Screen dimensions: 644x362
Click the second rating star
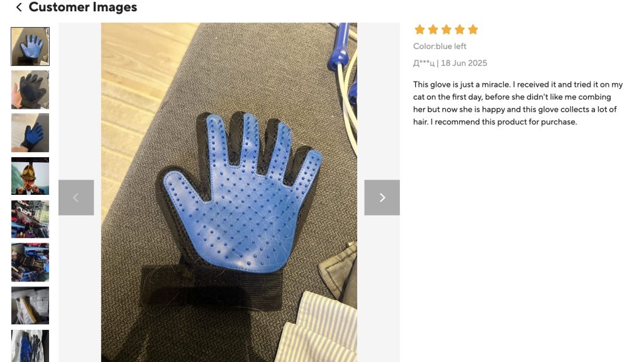click(x=433, y=30)
